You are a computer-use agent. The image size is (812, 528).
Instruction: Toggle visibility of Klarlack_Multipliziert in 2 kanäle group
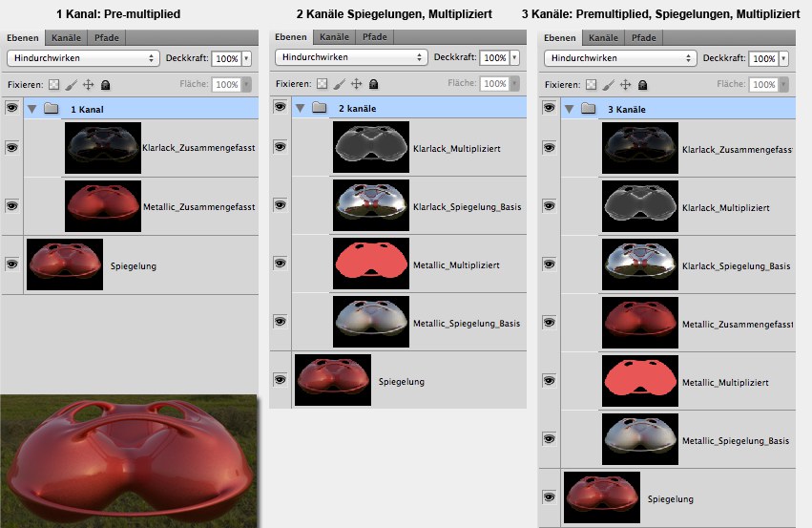point(281,148)
